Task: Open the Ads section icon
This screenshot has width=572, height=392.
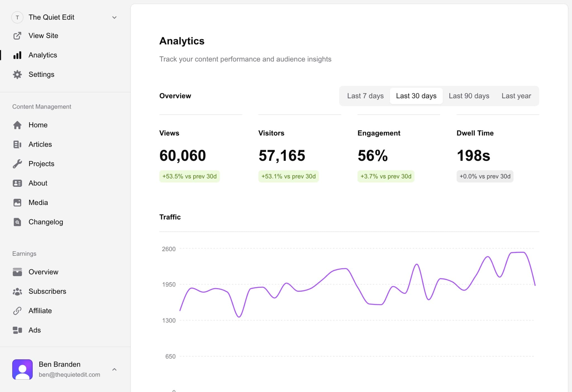Action: (17, 330)
